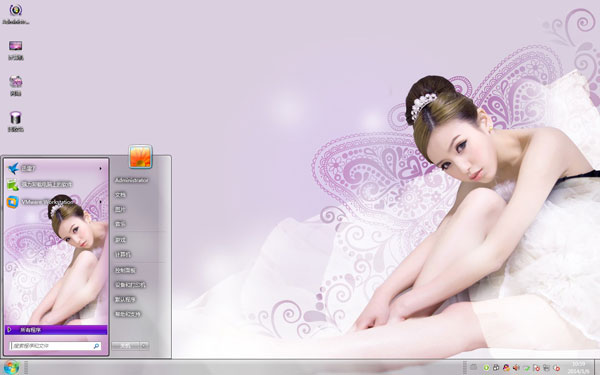This screenshot has width=600, height=375.
Task: Click the QQ penguin tray icon
Action: click(x=496, y=368)
